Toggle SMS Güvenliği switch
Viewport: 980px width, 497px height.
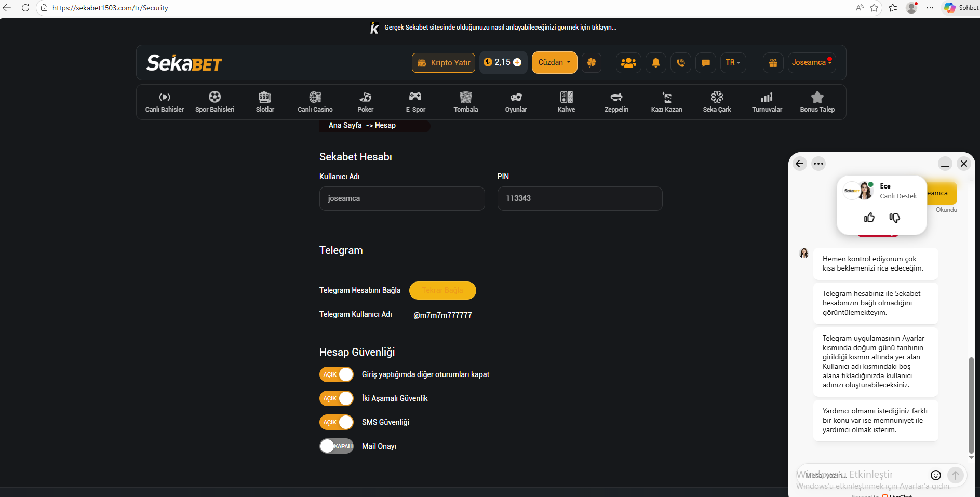pyautogui.click(x=337, y=422)
